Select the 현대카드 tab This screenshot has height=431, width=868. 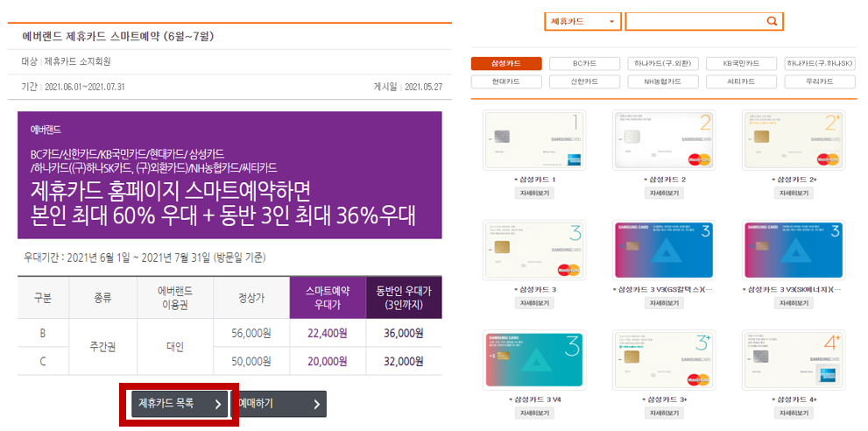click(506, 81)
